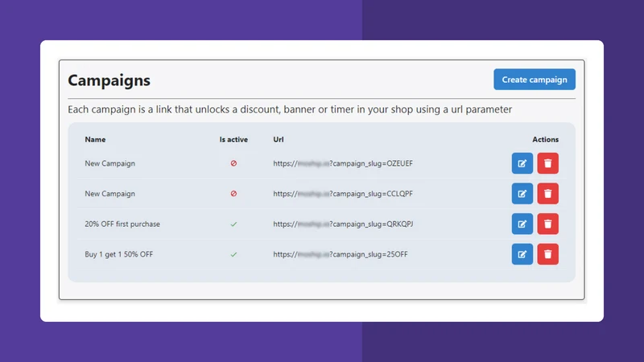The width and height of the screenshot is (644, 362).
Task: Click the campaign description text under the heading
Action: [x=290, y=109]
